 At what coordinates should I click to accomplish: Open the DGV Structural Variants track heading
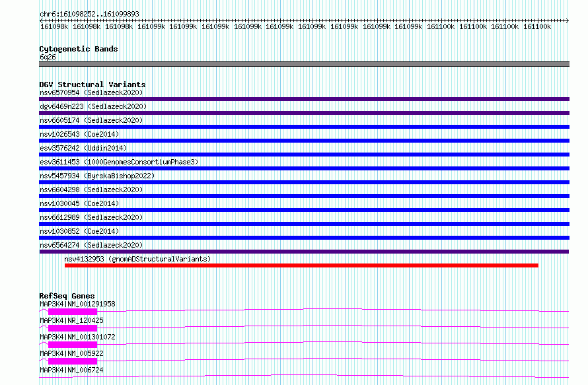point(92,85)
